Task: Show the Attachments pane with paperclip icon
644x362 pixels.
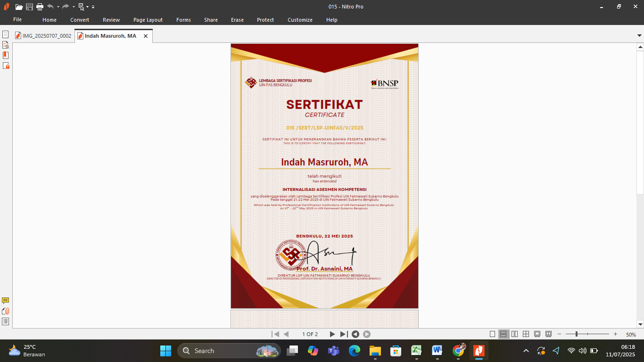Action: pos(6,311)
